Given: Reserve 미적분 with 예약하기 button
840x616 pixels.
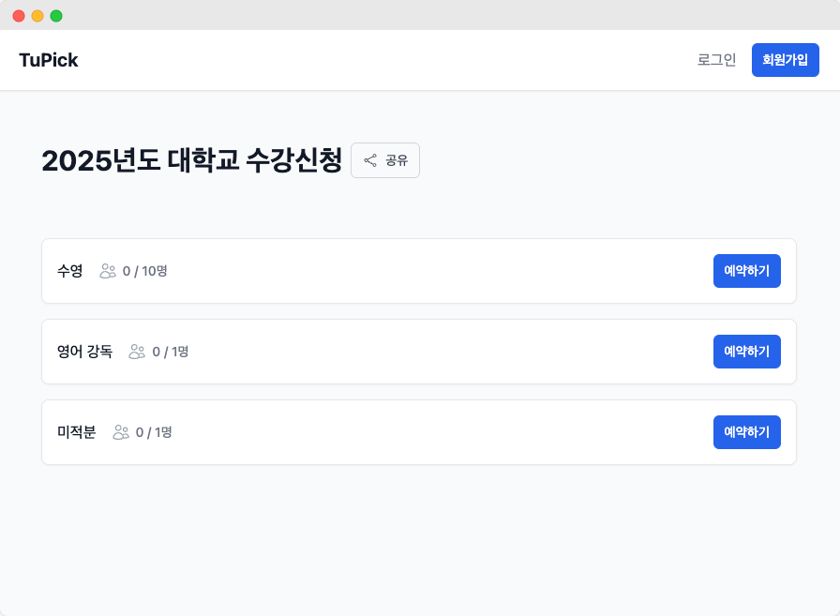Looking at the screenshot, I should point(746,432).
